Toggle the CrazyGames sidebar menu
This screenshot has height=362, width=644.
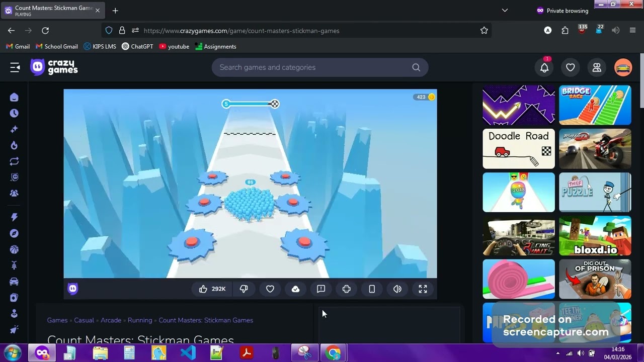(15, 67)
